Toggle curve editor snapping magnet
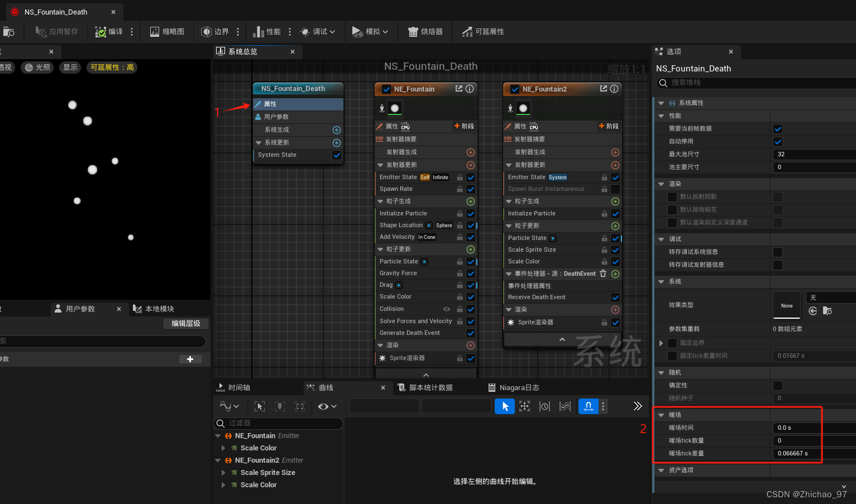The height and width of the screenshot is (504, 856). pos(589,406)
